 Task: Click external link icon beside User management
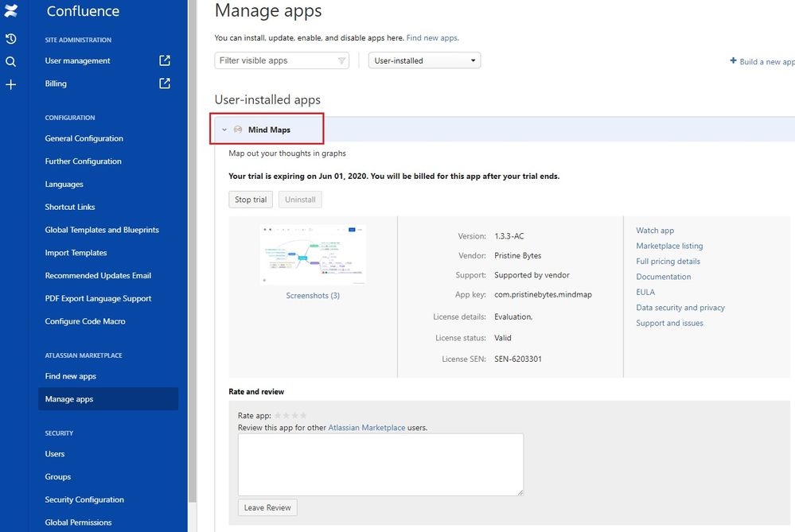[165, 60]
